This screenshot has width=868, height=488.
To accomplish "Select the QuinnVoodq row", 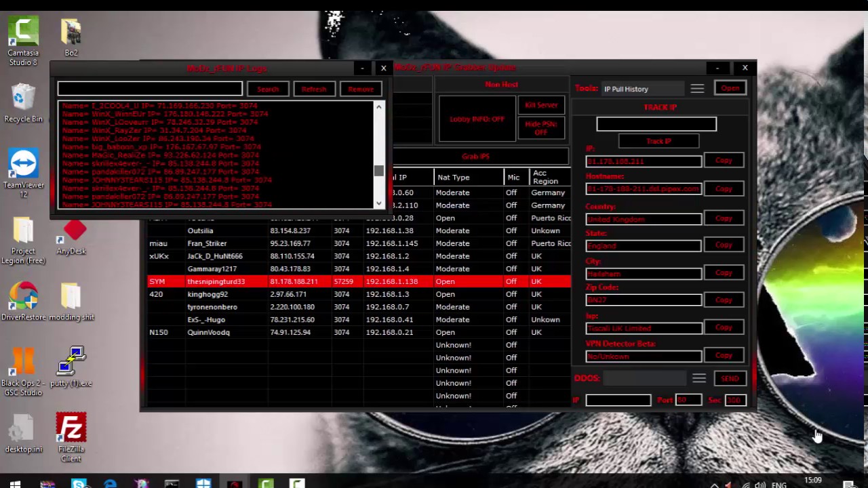I will pyautogui.click(x=359, y=332).
